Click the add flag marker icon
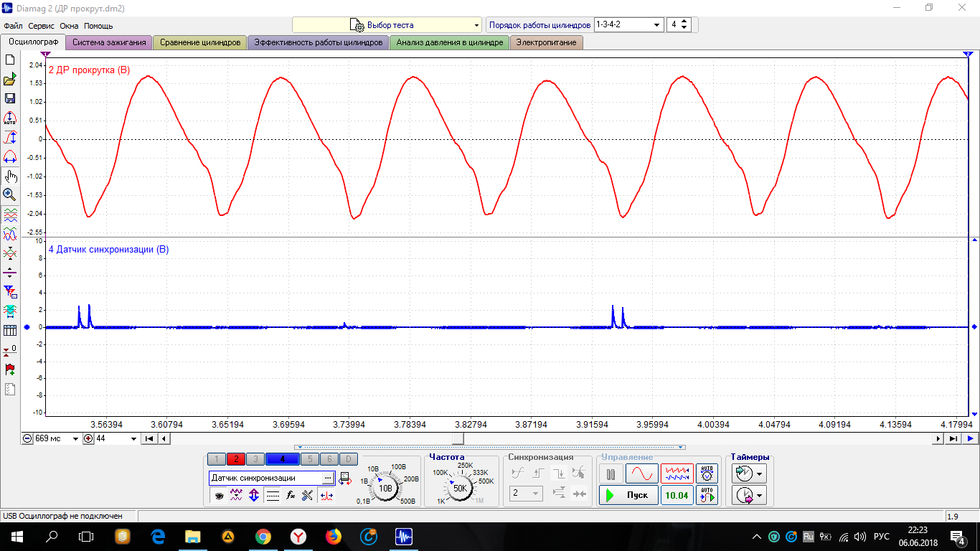Viewport: 980px width, 551px height. tap(10, 369)
